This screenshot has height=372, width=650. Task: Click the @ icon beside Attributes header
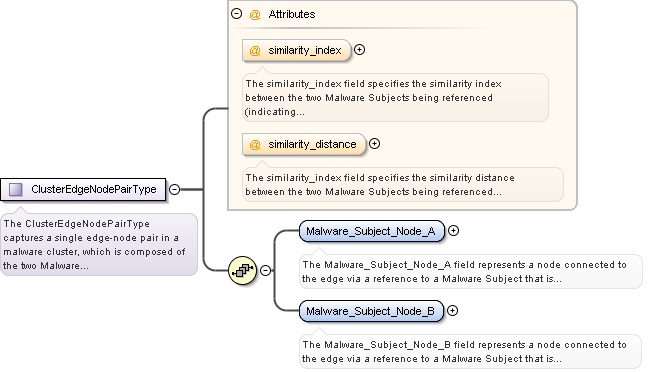[255, 15]
